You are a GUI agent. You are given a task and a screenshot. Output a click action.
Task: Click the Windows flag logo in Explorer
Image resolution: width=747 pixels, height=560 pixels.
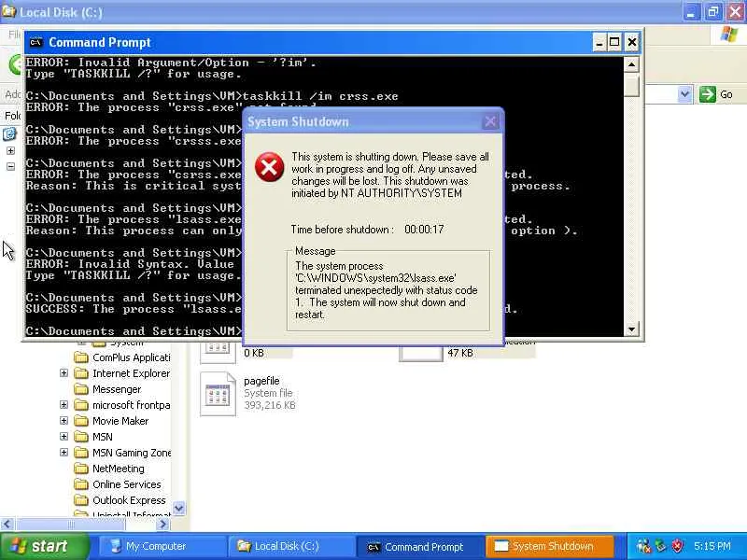[x=729, y=35]
